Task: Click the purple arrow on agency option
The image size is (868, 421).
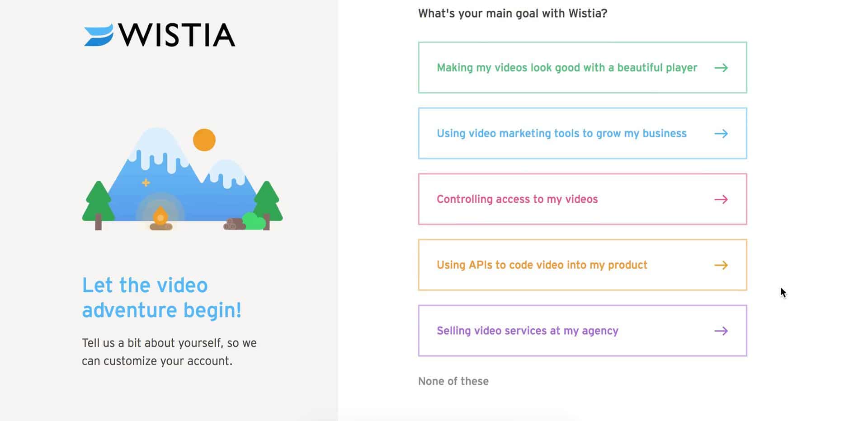Action: point(721,331)
